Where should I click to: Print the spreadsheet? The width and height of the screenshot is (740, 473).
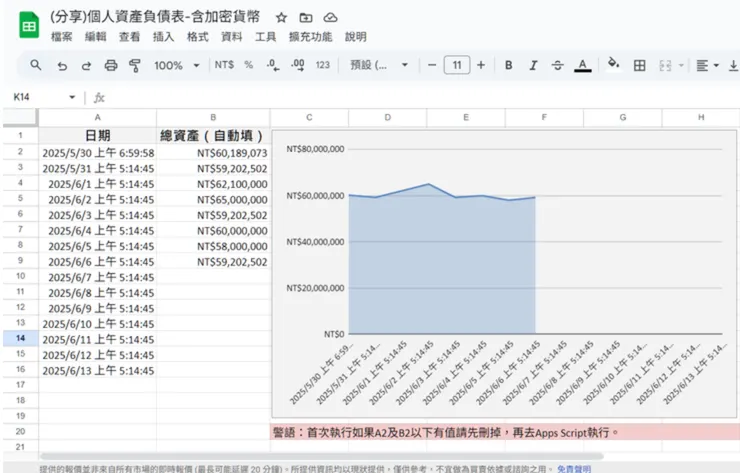(x=111, y=65)
